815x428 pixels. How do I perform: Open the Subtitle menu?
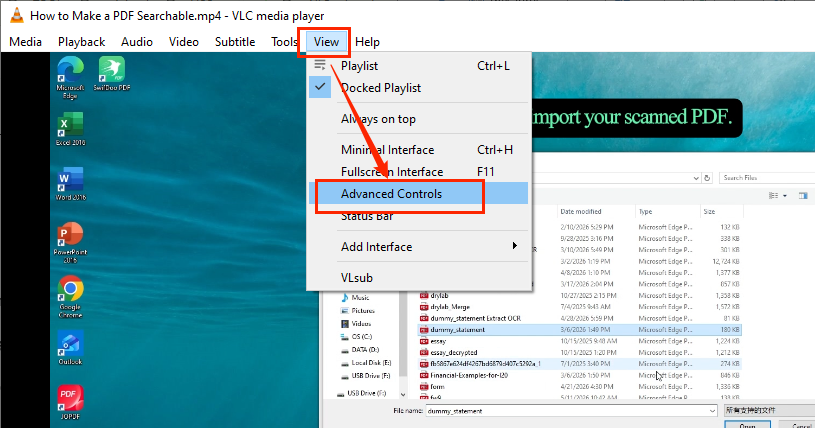coord(235,42)
